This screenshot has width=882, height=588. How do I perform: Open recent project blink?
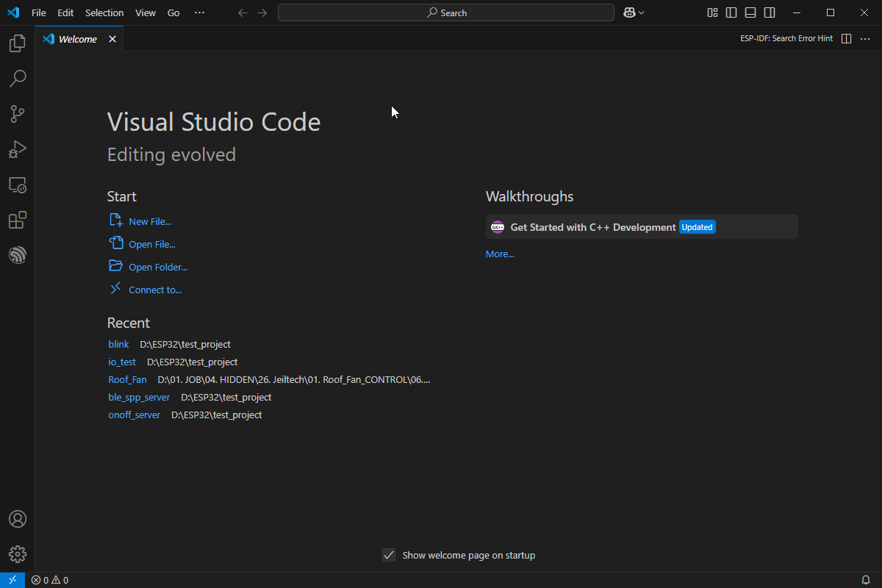tap(118, 344)
